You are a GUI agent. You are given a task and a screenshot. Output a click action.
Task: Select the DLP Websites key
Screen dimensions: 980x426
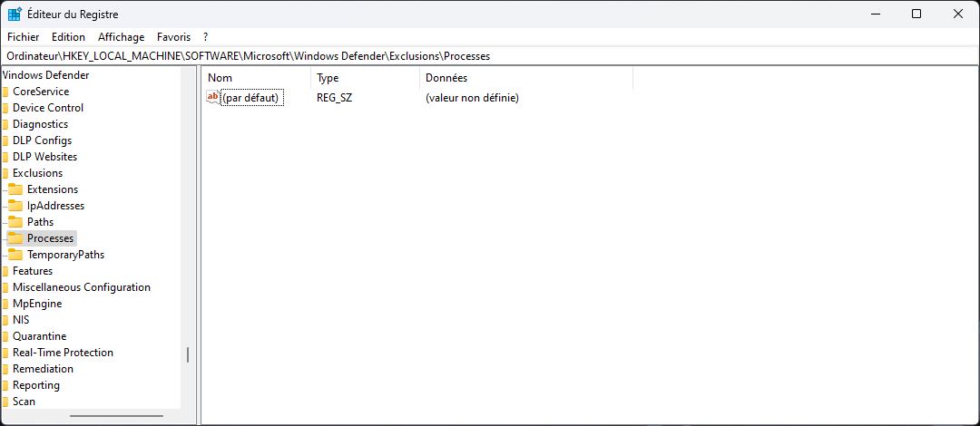pos(45,156)
